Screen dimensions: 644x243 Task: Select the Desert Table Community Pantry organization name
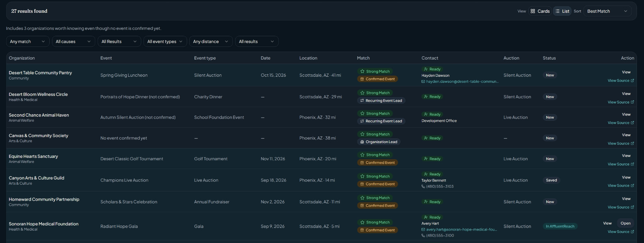[40, 73]
